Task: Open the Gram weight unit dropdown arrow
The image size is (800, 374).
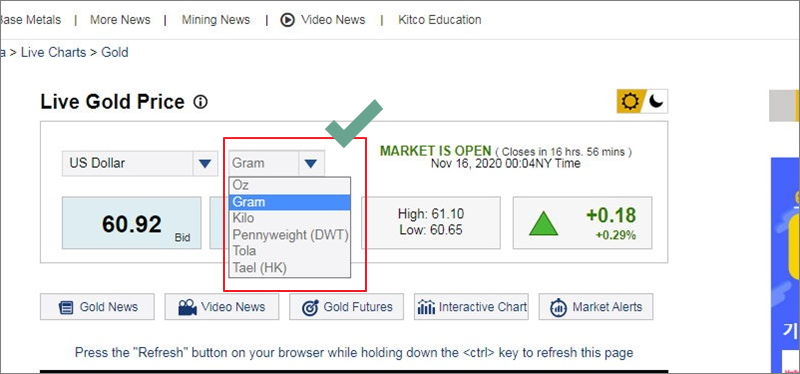Action: [311, 163]
